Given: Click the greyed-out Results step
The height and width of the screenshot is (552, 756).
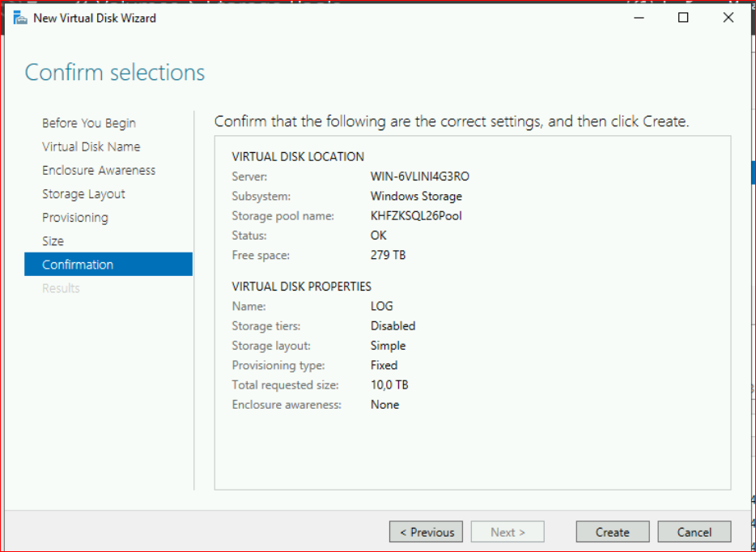Looking at the screenshot, I should pyautogui.click(x=61, y=288).
